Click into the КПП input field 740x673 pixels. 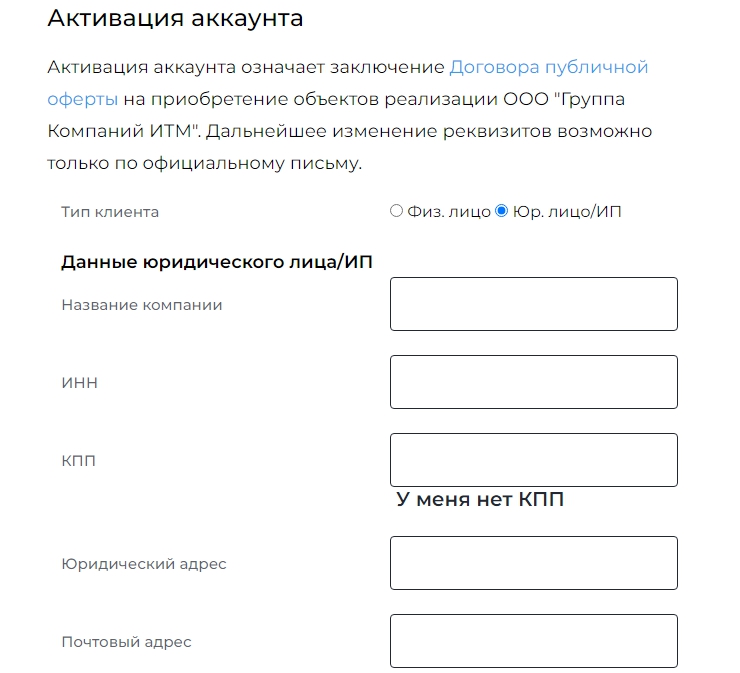click(533, 460)
